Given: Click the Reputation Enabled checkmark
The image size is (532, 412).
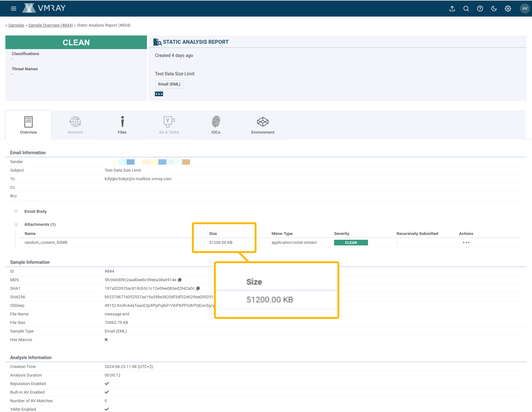Looking at the screenshot, I should point(107,383).
